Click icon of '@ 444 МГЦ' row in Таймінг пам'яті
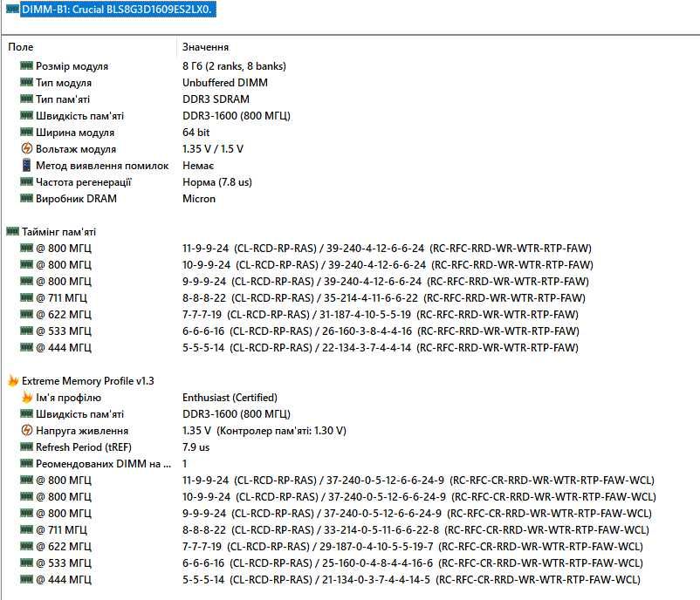The image size is (700, 600). click(x=27, y=346)
